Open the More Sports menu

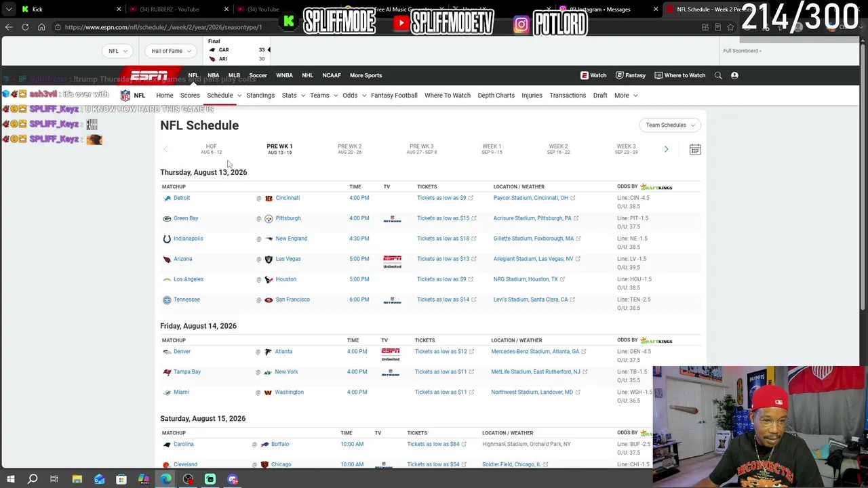366,75
